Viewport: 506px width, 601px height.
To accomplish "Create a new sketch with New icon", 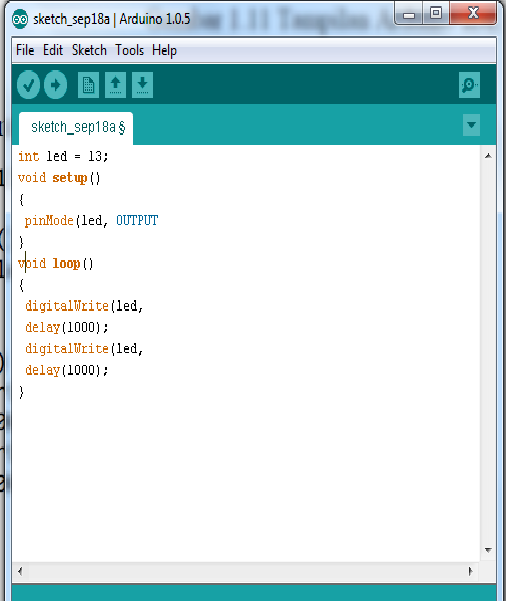I will click(x=88, y=85).
